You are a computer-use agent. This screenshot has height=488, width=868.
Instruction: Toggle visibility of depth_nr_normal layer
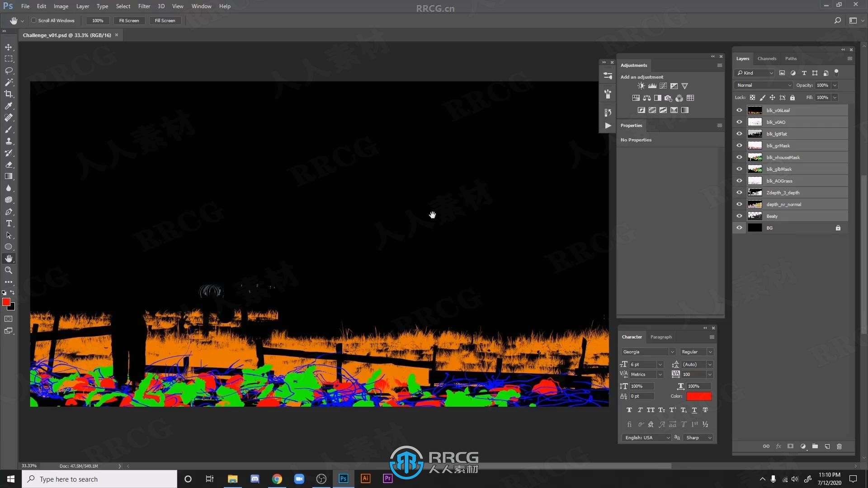point(740,204)
